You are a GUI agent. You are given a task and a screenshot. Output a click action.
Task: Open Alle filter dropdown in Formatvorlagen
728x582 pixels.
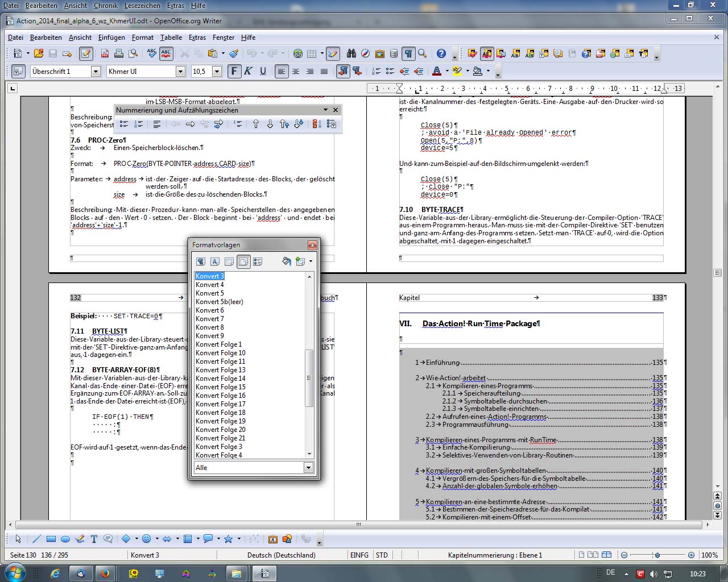coord(308,468)
